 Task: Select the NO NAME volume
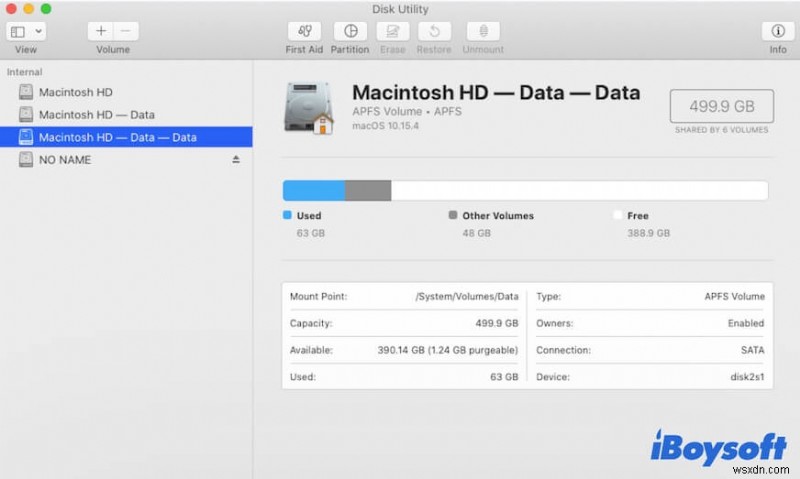pyautogui.click(x=126, y=160)
